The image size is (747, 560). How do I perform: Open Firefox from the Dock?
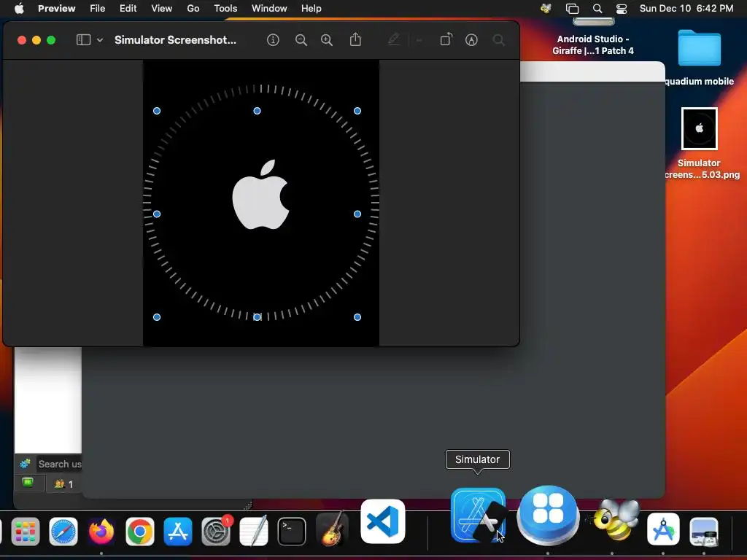tap(101, 532)
